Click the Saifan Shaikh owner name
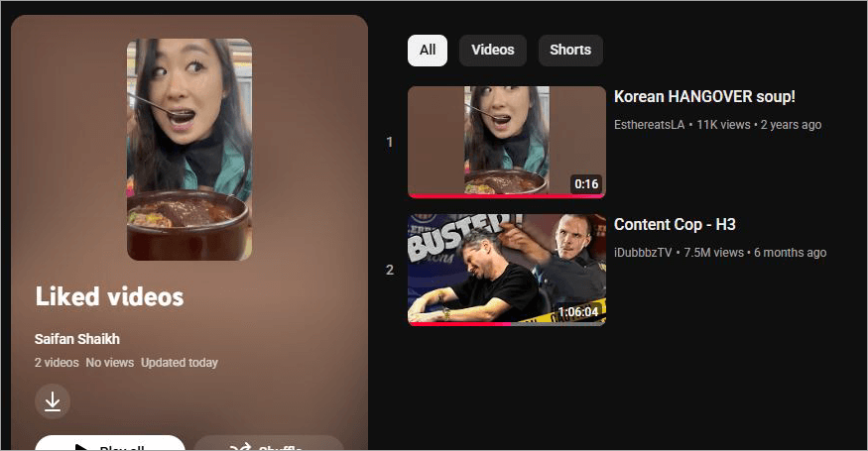This screenshot has width=868, height=451. (x=77, y=339)
